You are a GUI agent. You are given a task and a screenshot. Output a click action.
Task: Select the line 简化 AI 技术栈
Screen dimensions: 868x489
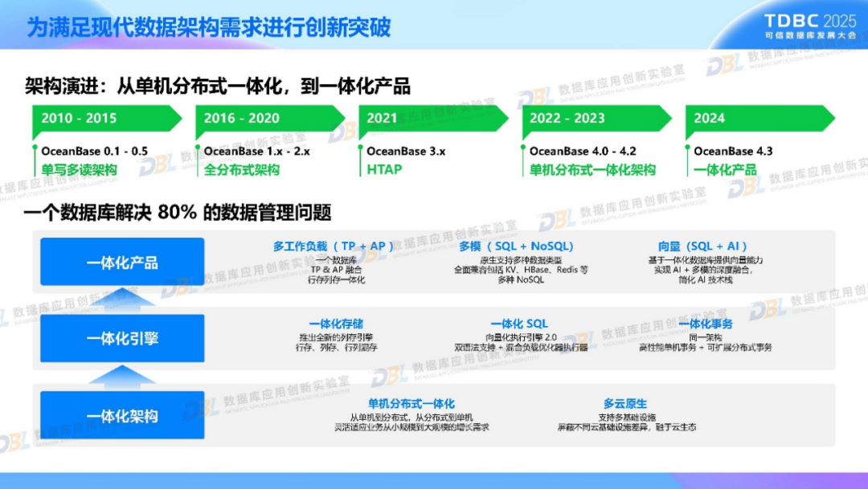(706, 280)
